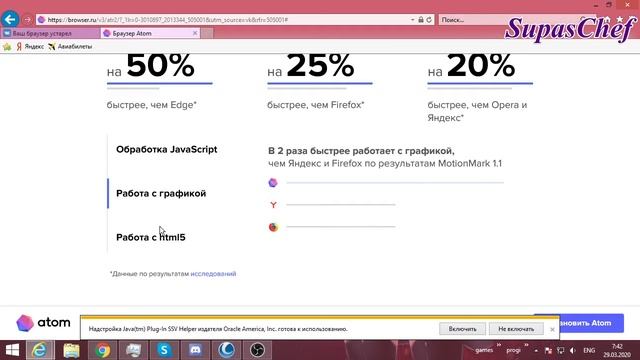Open a new tab with the blank tab button
640x360 pixels.
pos(207,33)
